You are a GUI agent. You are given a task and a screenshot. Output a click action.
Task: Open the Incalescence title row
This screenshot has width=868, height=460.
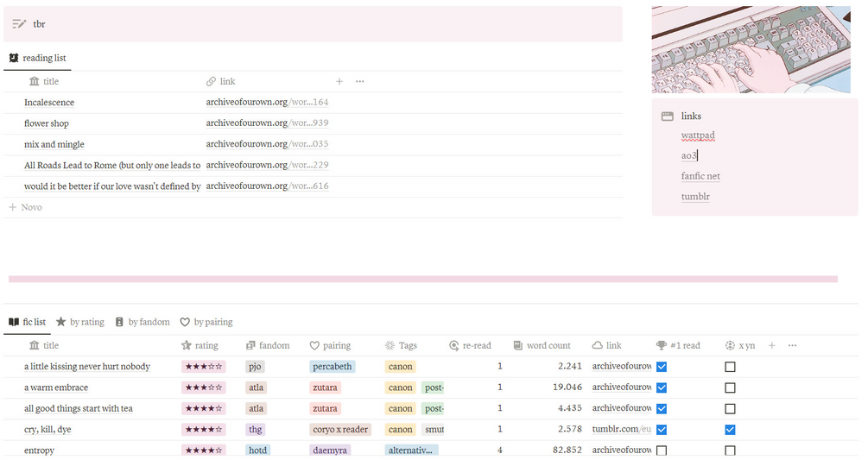pos(49,103)
